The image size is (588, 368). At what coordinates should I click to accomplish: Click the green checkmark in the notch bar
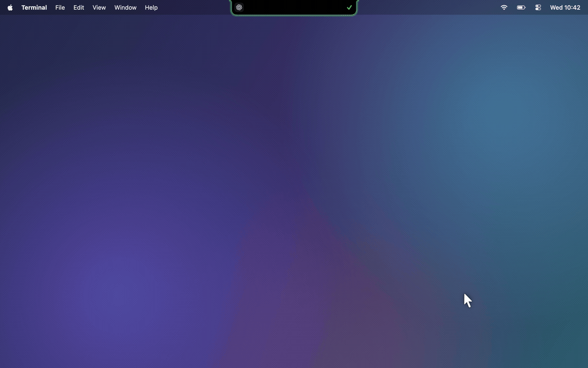point(349,7)
